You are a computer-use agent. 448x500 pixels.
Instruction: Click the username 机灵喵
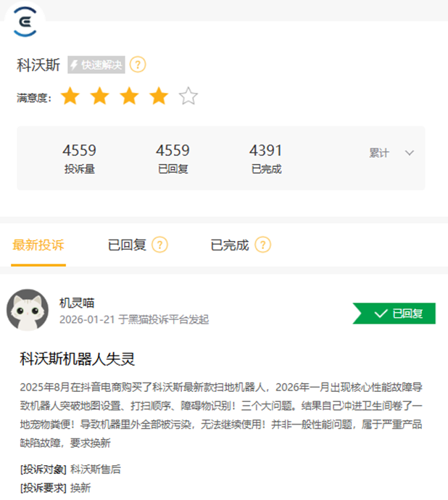[x=77, y=303]
